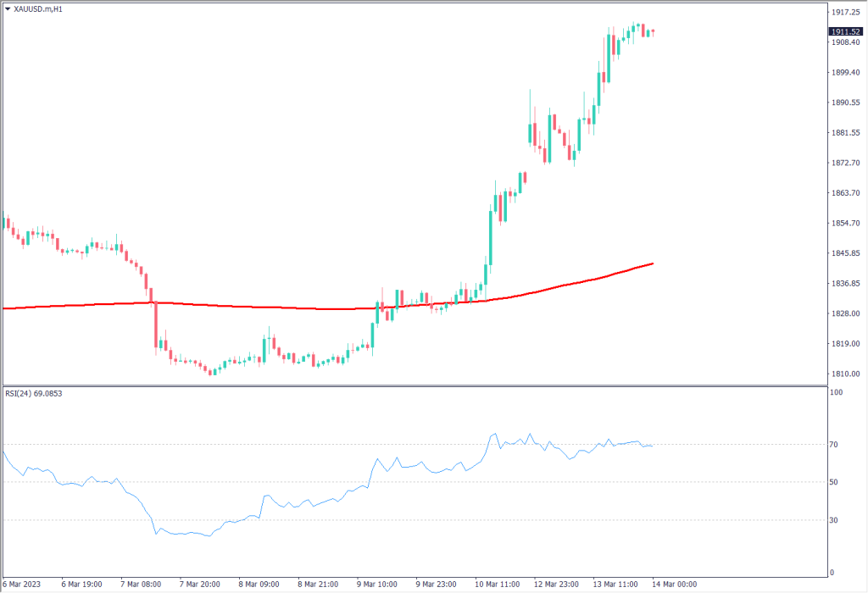Click the 10 Mar 11:00 time label
The width and height of the screenshot is (868, 593).
(495, 585)
